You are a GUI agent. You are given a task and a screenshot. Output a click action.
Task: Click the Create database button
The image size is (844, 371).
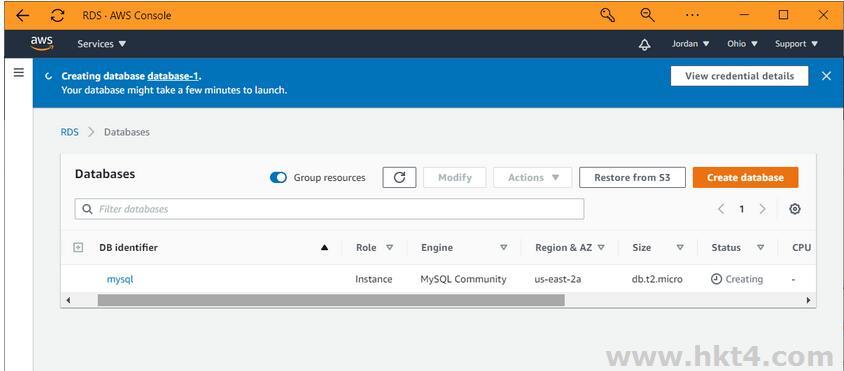(x=745, y=178)
